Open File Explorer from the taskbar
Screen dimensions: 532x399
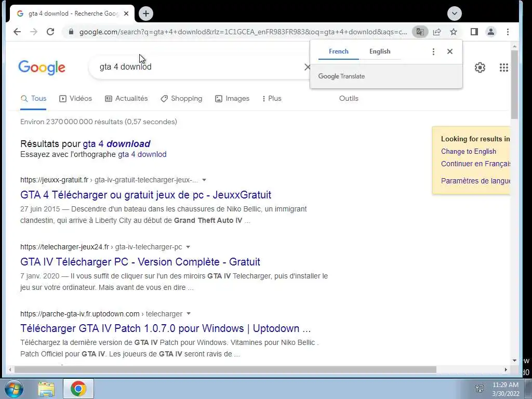coord(46,389)
